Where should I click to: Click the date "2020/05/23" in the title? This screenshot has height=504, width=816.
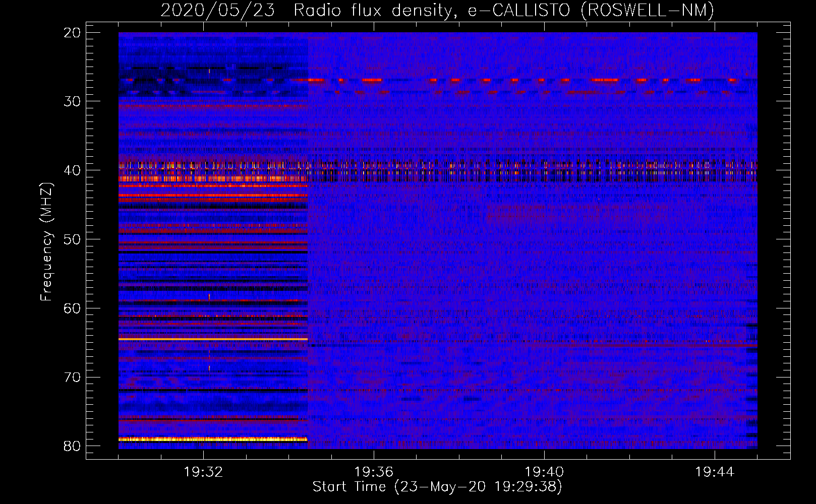[217, 10]
